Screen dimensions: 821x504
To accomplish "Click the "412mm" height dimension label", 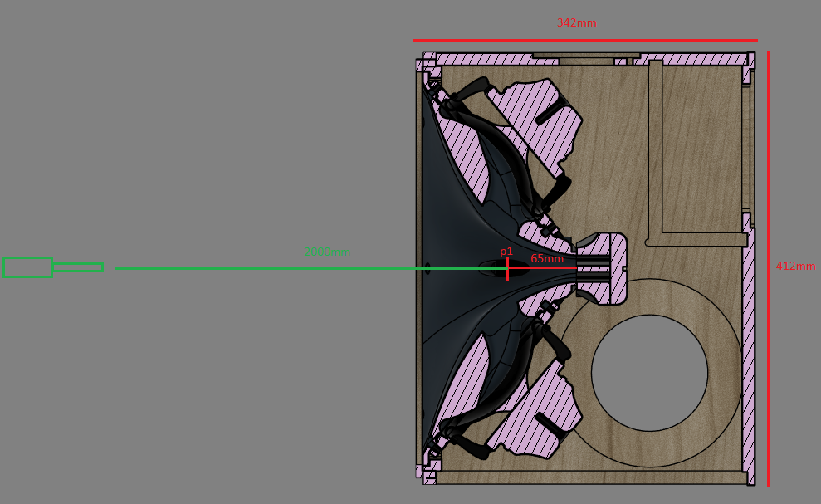I will 795,267.
